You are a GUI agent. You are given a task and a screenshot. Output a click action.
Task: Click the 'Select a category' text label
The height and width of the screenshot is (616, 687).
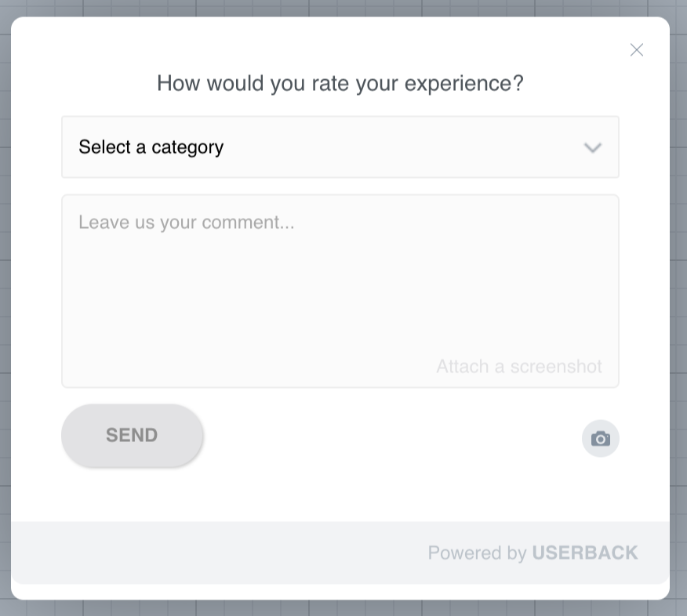151,147
